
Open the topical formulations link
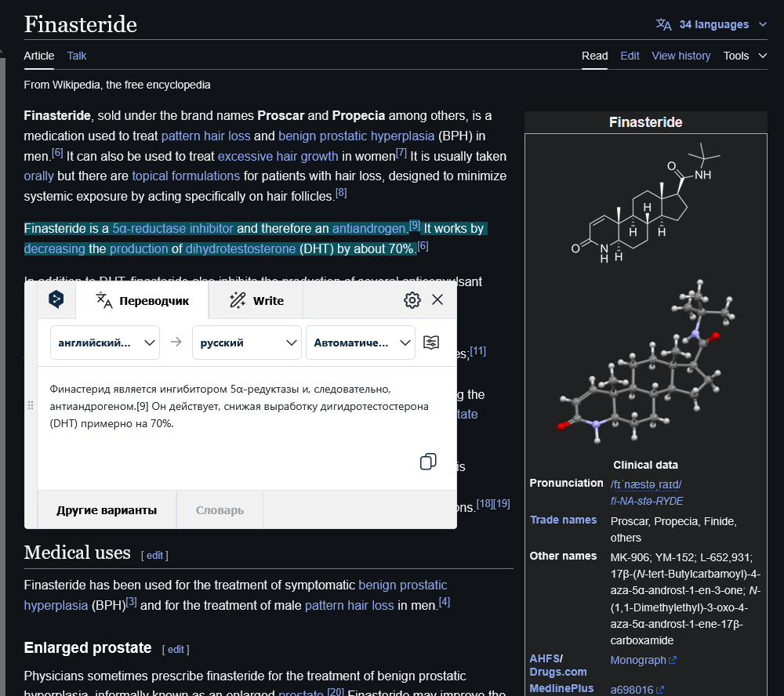186,176
